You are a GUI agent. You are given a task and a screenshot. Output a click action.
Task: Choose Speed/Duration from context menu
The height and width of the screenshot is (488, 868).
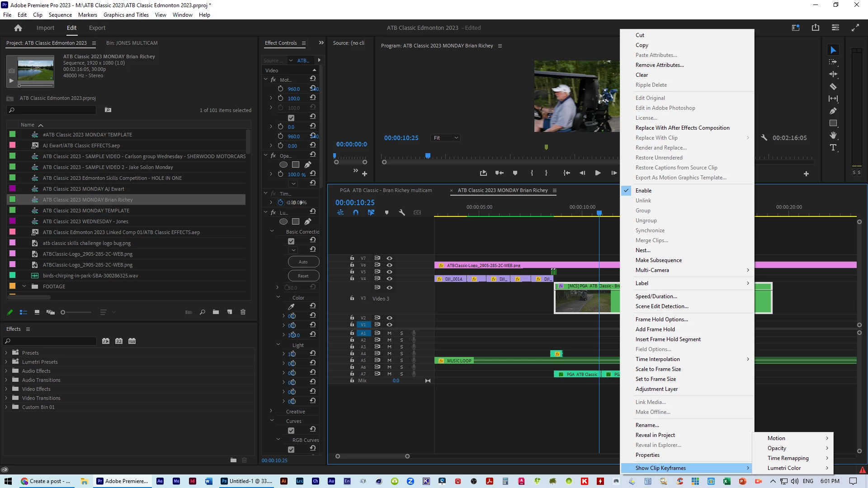[x=656, y=296]
